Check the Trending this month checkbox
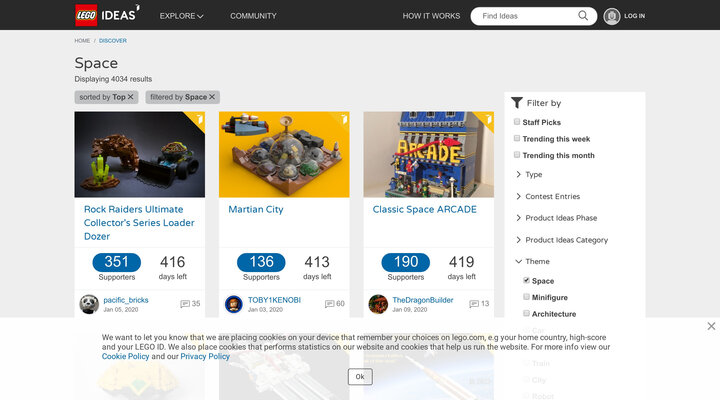Screen dimensions: 720x400 click(x=517, y=155)
